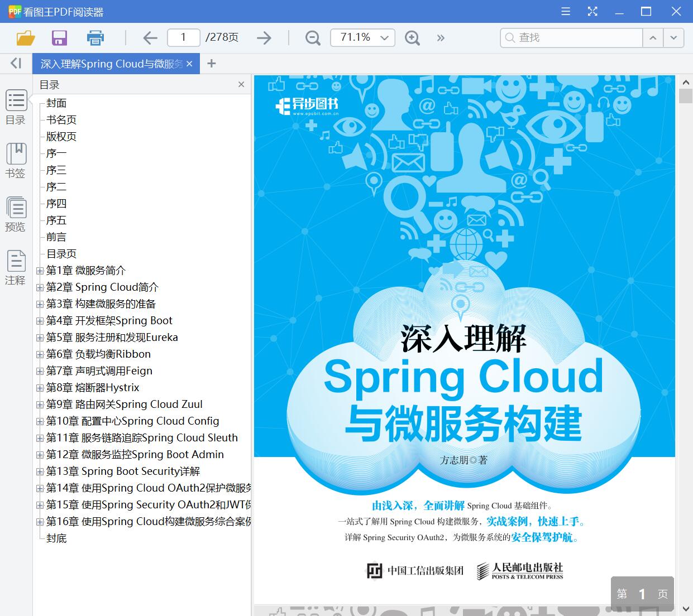The height and width of the screenshot is (616, 693).
Task: Open the hamburger menu in the title bar
Action: coord(566,12)
